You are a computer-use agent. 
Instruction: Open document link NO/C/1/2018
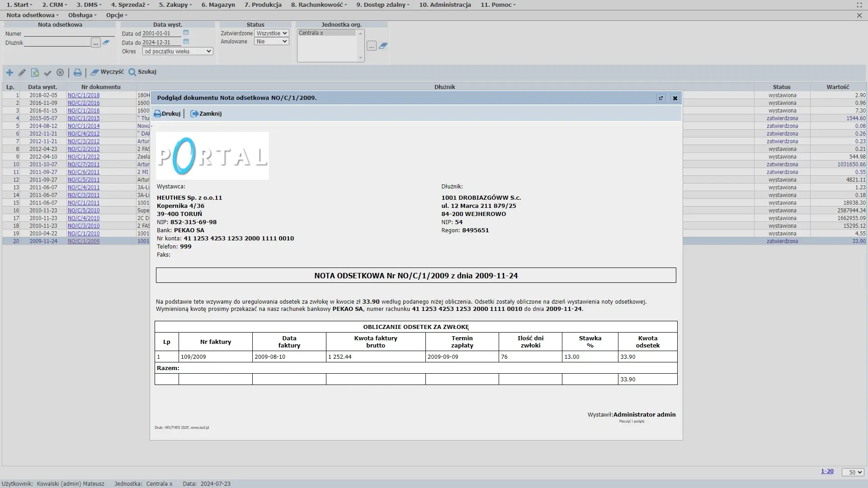click(84, 95)
